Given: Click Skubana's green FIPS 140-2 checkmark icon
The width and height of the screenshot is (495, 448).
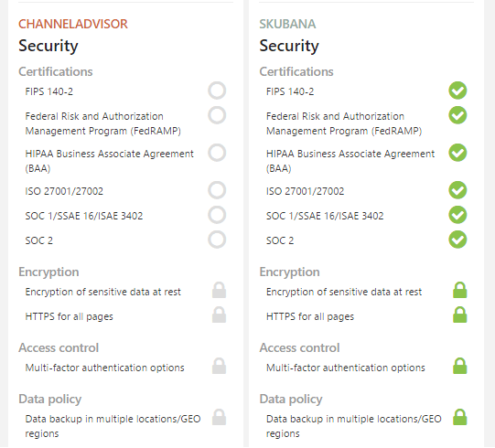Looking at the screenshot, I should [457, 91].
